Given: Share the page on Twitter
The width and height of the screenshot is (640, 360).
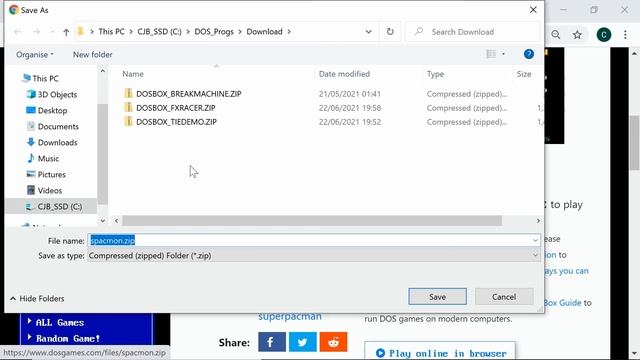Looking at the screenshot, I should [302, 342].
